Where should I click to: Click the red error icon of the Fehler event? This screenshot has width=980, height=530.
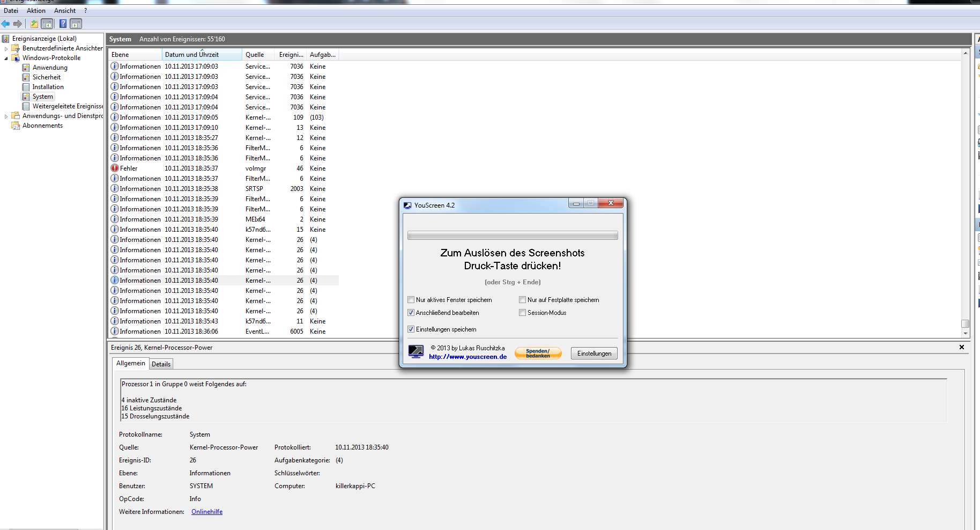(115, 168)
